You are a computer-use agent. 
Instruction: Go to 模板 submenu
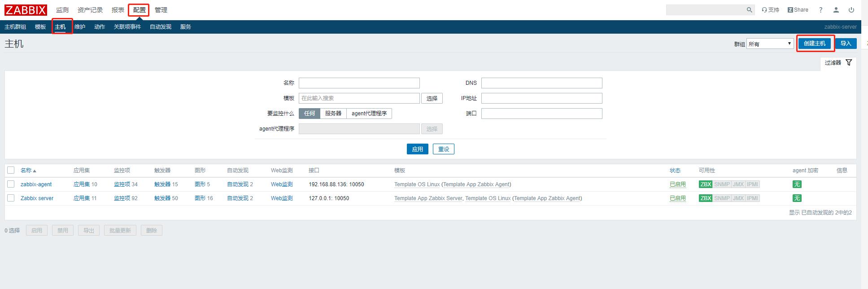[40, 27]
